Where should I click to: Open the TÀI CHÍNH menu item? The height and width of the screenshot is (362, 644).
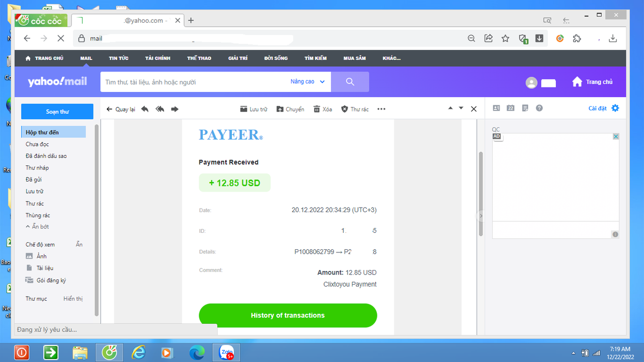tap(158, 58)
